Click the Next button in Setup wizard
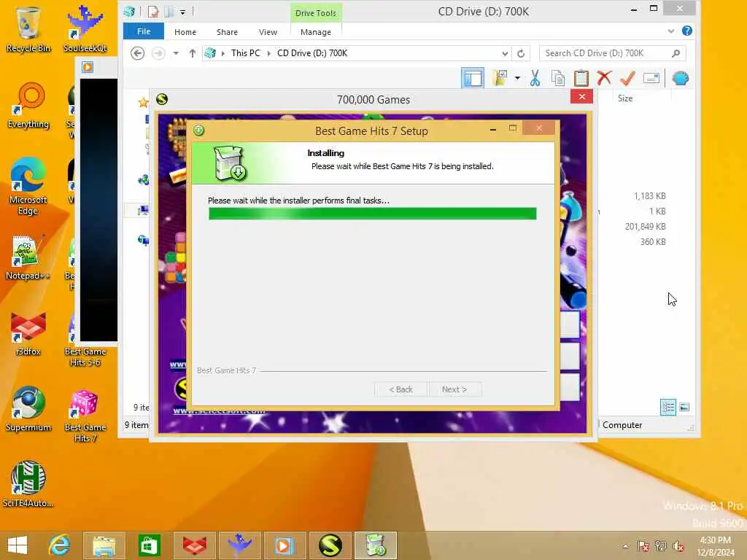This screenshot has height=560, width=747. (x=454, y=389)
